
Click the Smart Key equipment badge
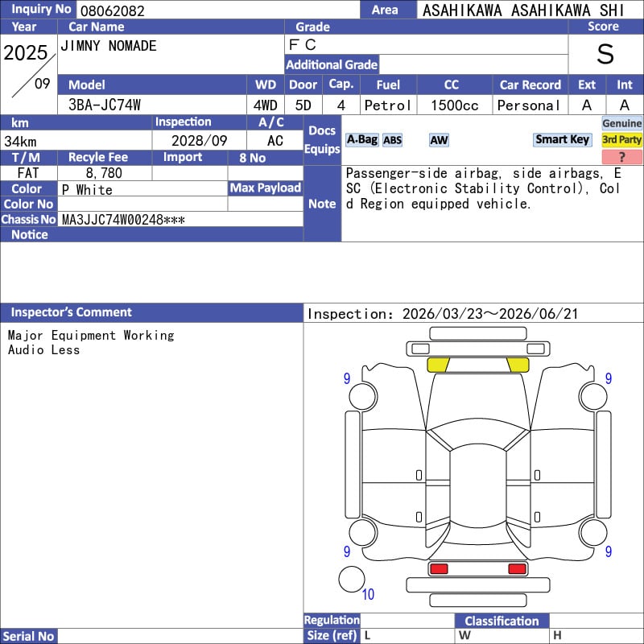(x=562, y=139)
